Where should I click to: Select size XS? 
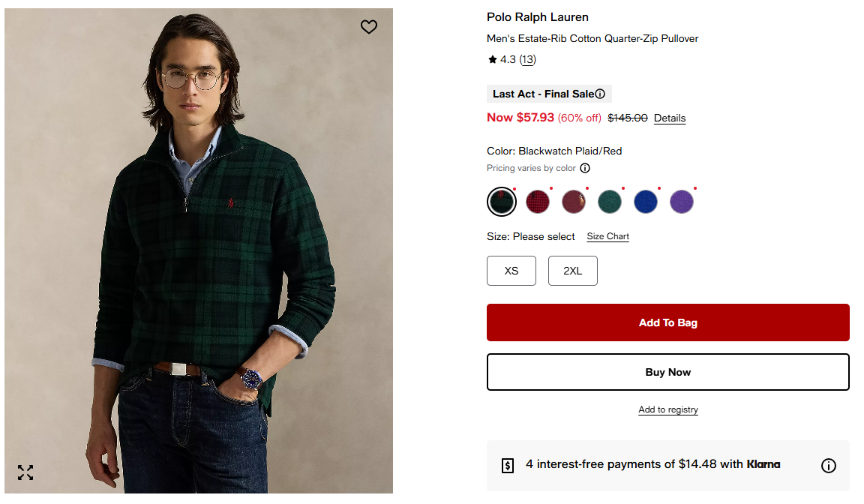pyautogui.click(x=511, y=271)
